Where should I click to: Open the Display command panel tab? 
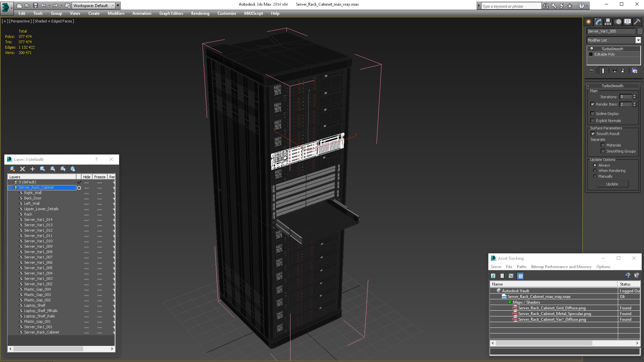point(628,22)
